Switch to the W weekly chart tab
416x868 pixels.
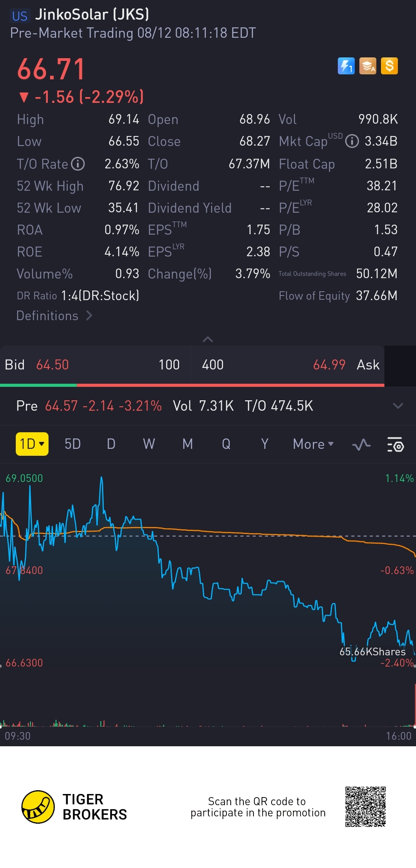pyautogui.click(x=149, y=444)
